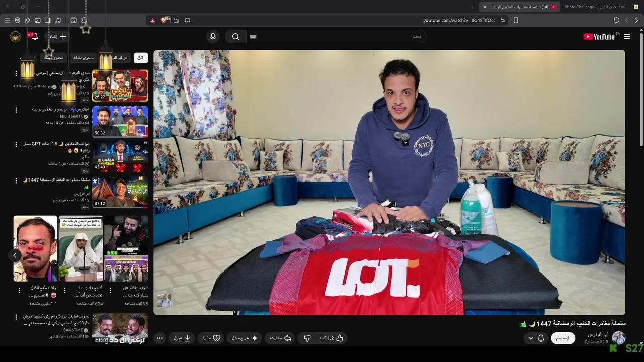Click the thanks 'شكرًا' button
This screenshot has height=362, width=644.
point(212,338)
